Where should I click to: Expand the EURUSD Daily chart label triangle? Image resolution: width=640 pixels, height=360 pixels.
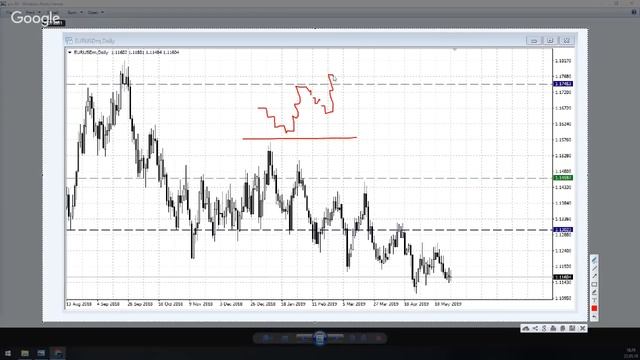tap(69, 52)
